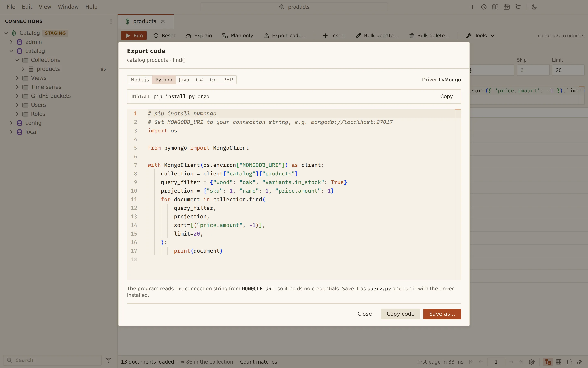Click Insert in the query toolbar
The width and height of the screenshot is (588, 368).
coord(334,36)
